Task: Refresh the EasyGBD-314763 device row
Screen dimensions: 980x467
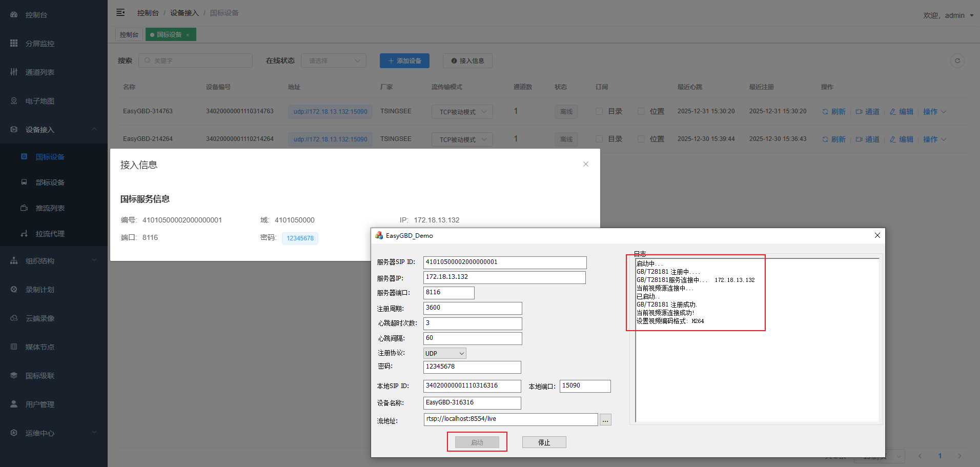Action: point(834,112)
